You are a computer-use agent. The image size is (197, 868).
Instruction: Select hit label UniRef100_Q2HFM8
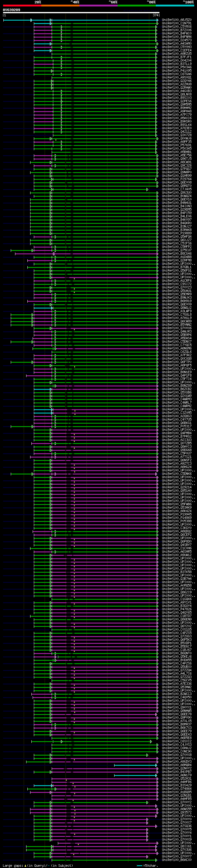pyautogui.click(x=177, y=260)
